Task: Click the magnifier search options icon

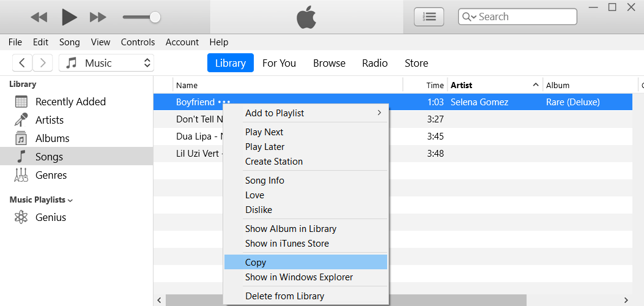Action: coord(469,17)
